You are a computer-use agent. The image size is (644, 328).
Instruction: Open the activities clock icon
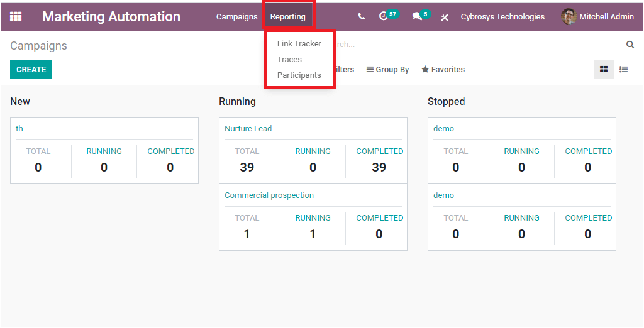384,16
